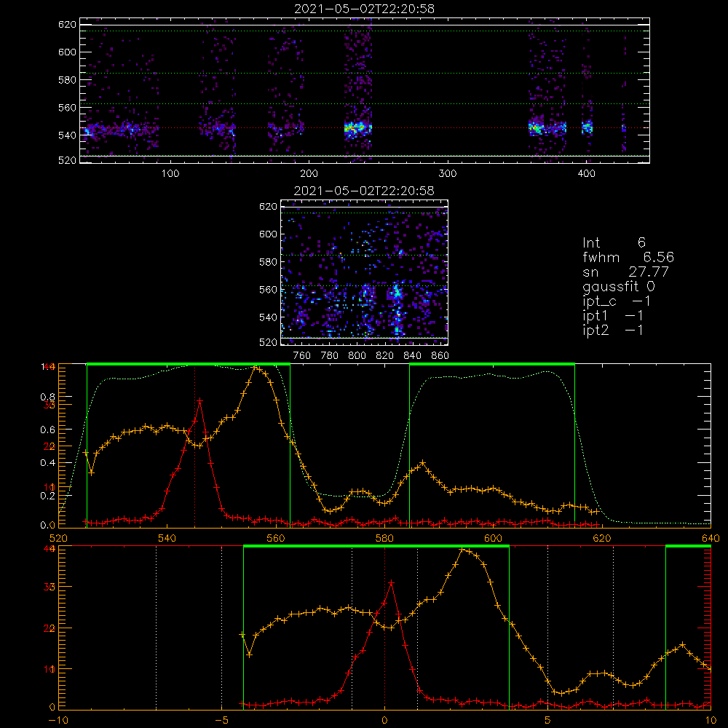Image resolution: width=728 pixels, height=728 pixels.
Task: Click x-axis label 780 under the small square image
Action: (330, 356)
